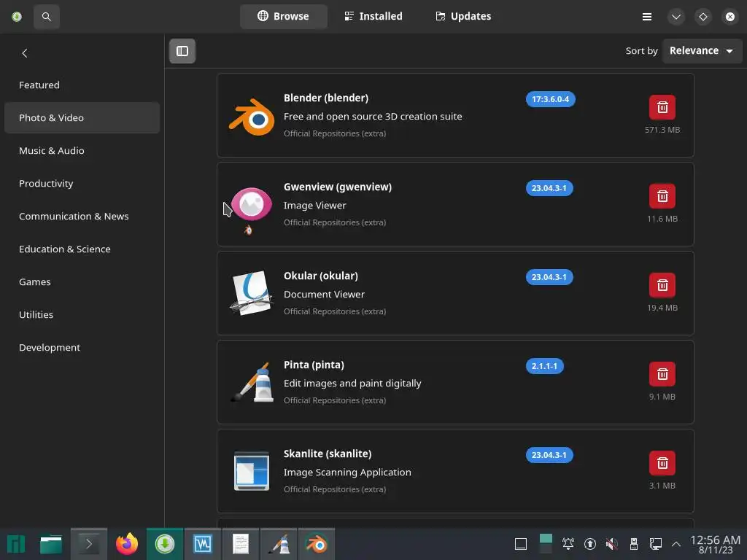
Task: Remove Pinta with the trash button
Action: pyautogui.click(x=662, y=374)
